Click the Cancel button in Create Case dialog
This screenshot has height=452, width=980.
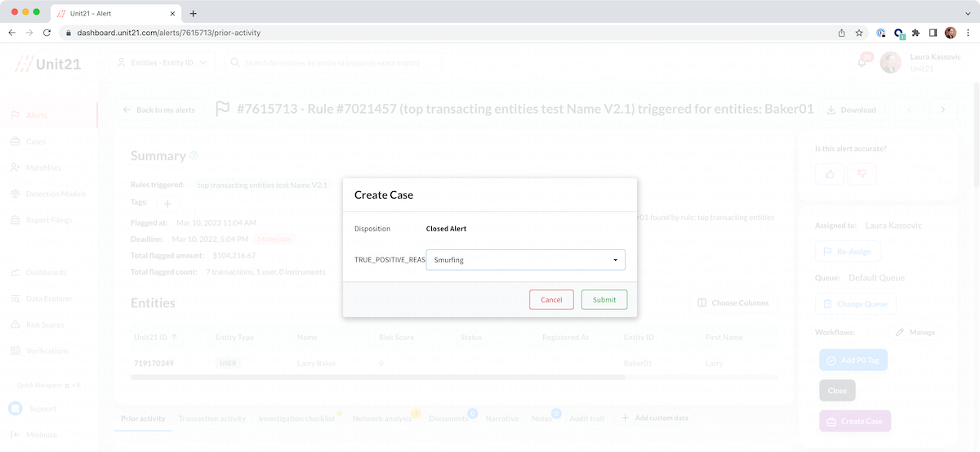coord(551,300)
